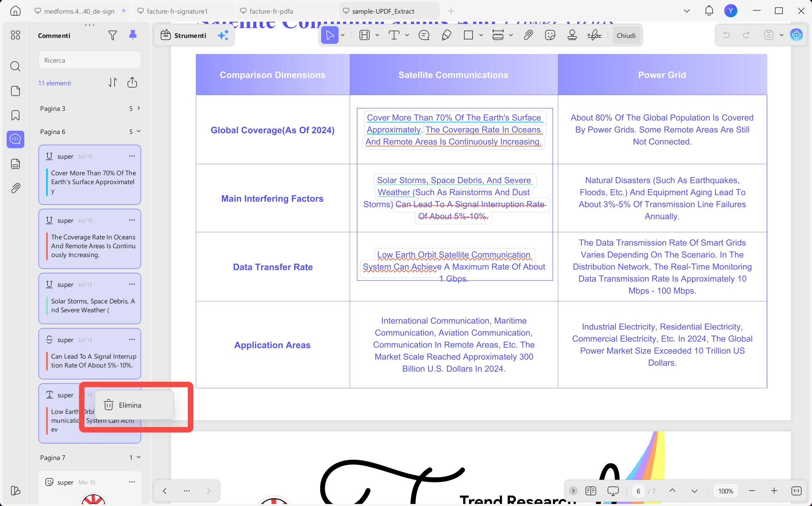Click the Ricerca search field
Viewport: 812px width, 506px height.
click(89, 60)
